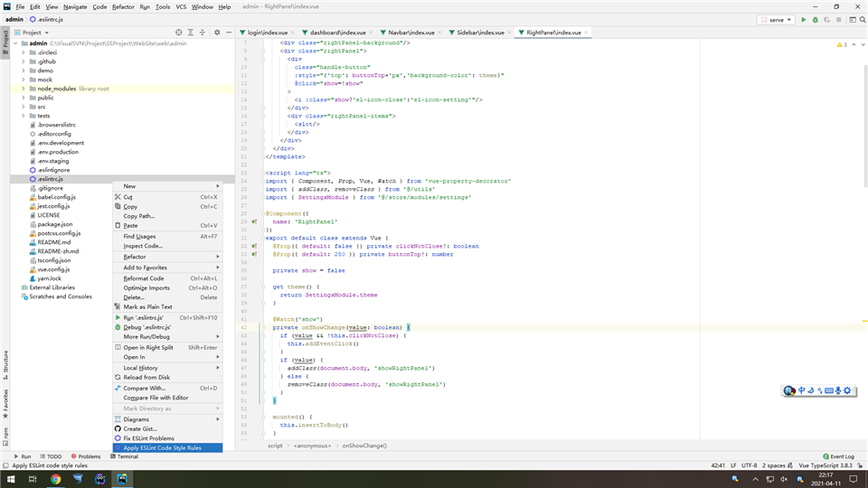Click the Run 'serve' green play icon
Image resolution: width=868 pixels, height=488 pixels.
click(x=803, y=19)
